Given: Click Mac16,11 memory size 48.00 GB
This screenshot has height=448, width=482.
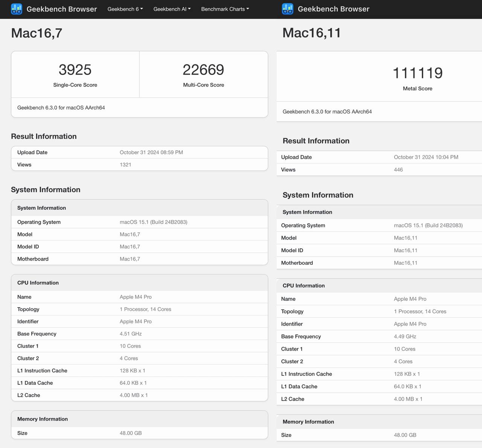Looking at the screenshot, I should pyautogui.click(x=405, y=435).
